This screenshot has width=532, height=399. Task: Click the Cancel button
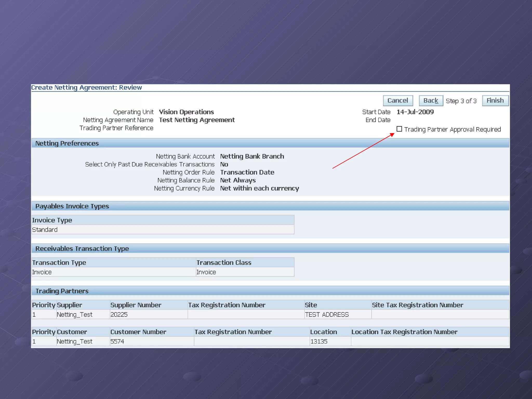(x=398, y=101)
